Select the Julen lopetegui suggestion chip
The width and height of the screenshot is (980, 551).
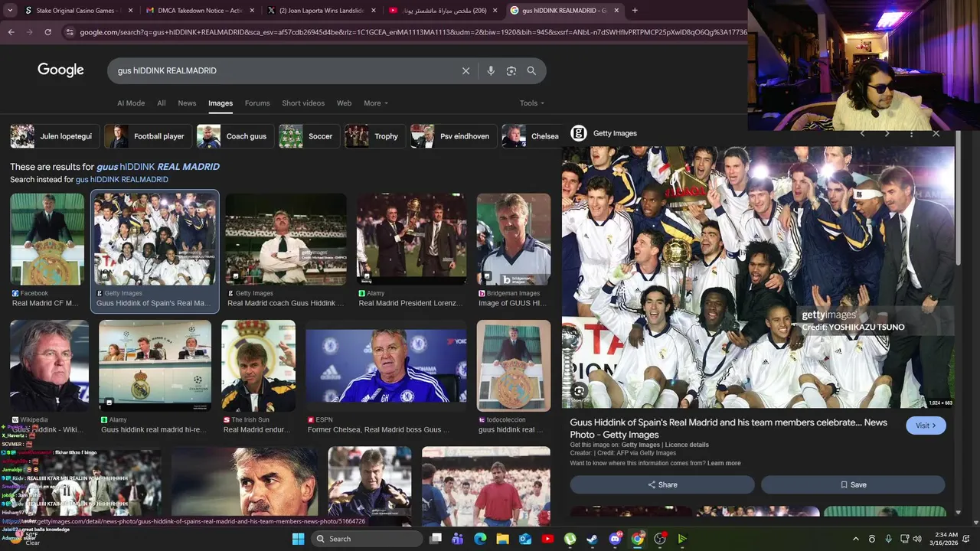pos(54,136)
